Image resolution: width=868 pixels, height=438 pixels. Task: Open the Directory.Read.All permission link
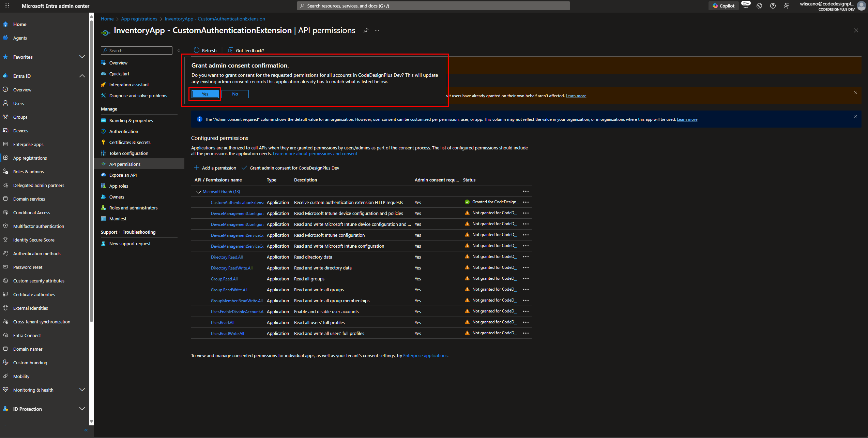227,257
